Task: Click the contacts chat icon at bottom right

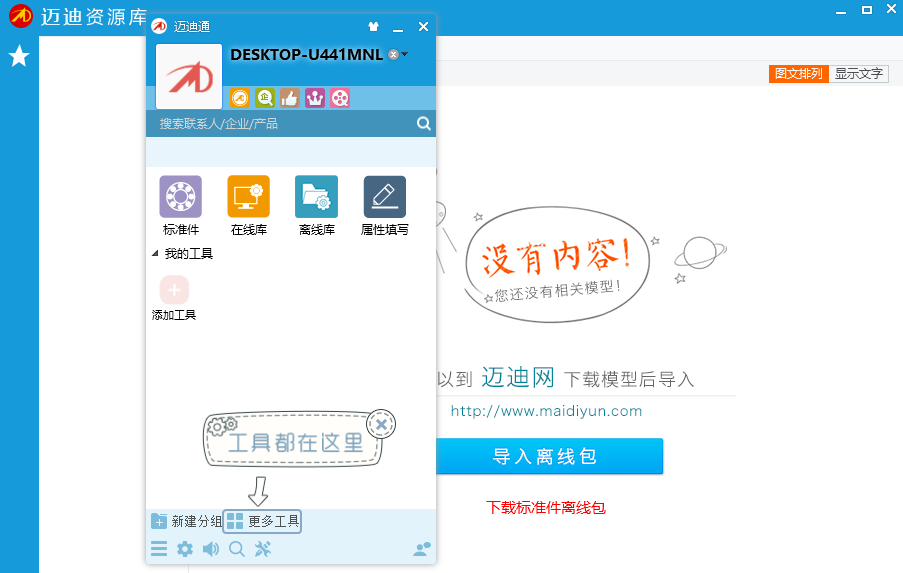Action: (x=422, y=549)
